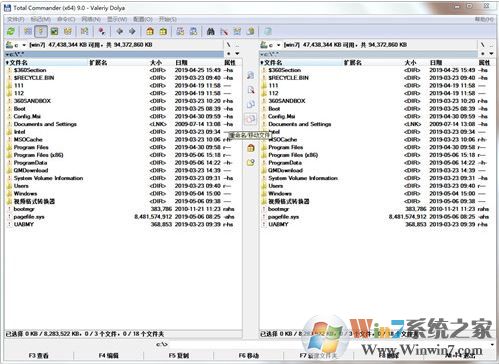Click F4 编辑 button
Screen dimensions: 499x364
pyautogui.click(x=109, y=356)
